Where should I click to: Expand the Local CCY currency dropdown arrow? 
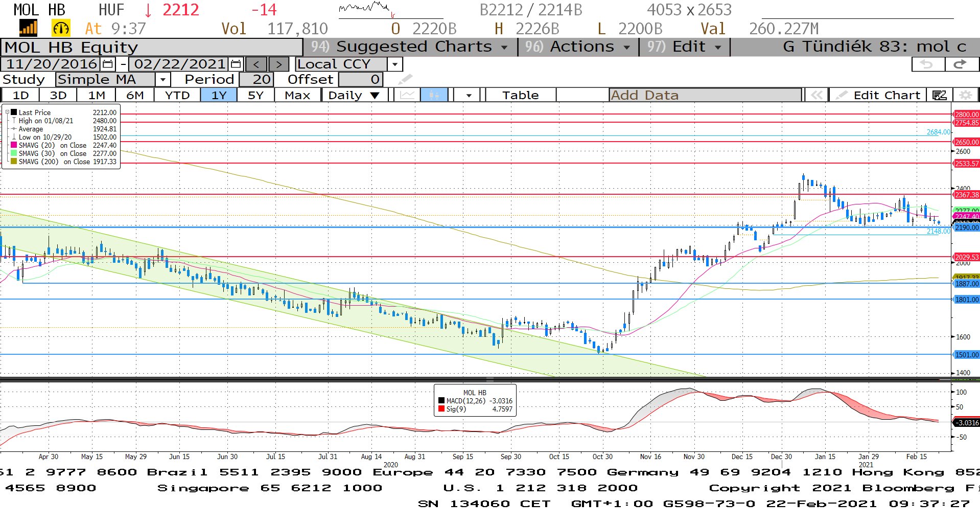click(395, 64)
